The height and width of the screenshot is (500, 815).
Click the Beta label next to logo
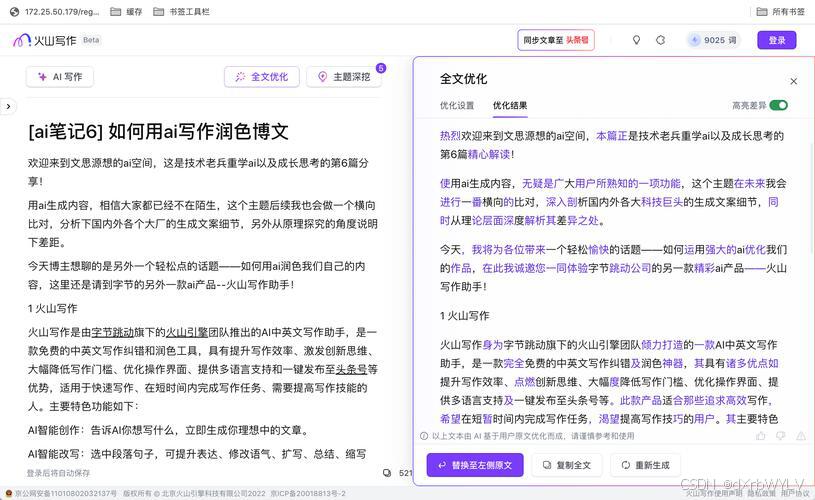91,40
